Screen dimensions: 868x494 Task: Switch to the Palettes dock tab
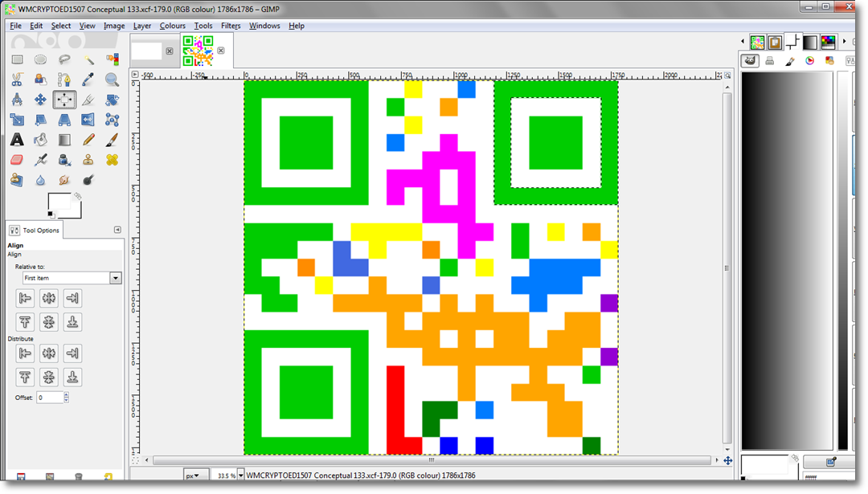(828, 42)
